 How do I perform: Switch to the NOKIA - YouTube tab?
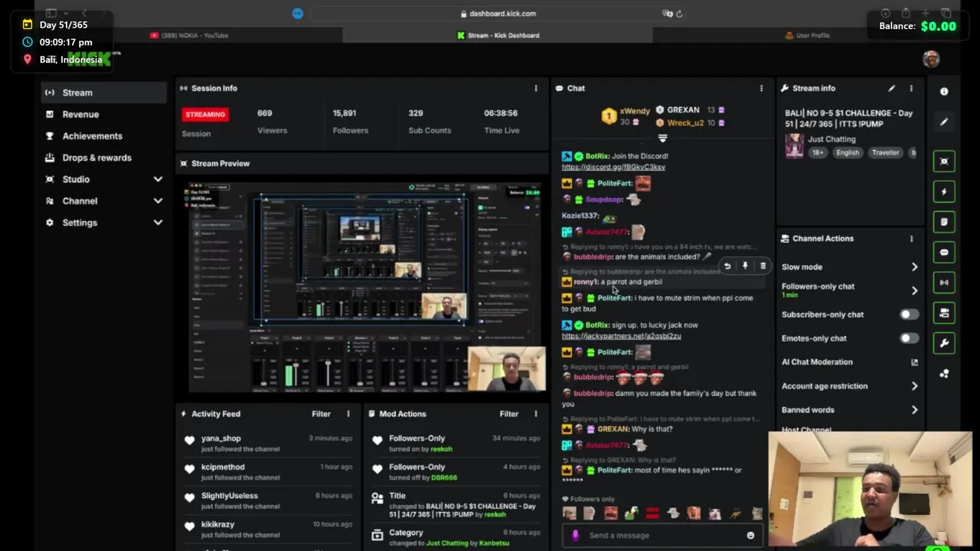pos(189,35)
